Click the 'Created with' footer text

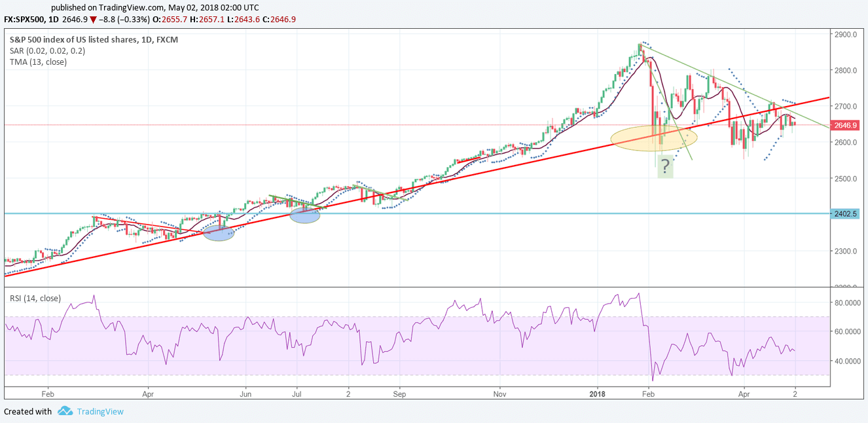pos(28,412)
